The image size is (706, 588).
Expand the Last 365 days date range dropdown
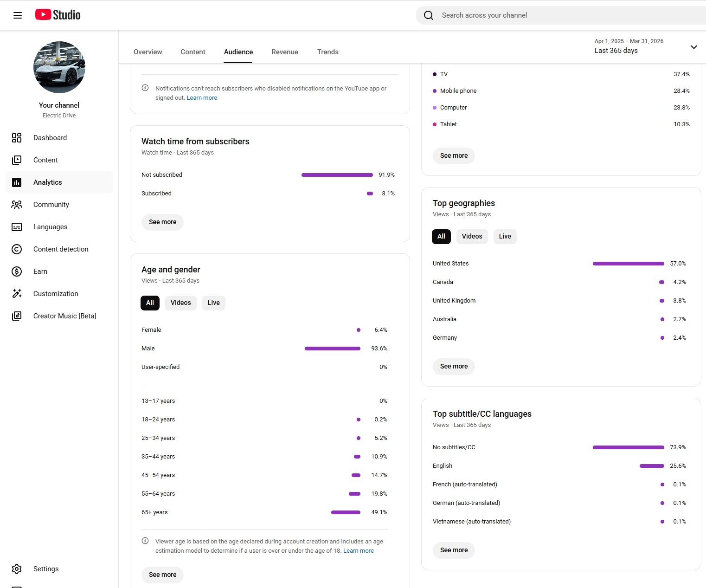pos(693,47)
